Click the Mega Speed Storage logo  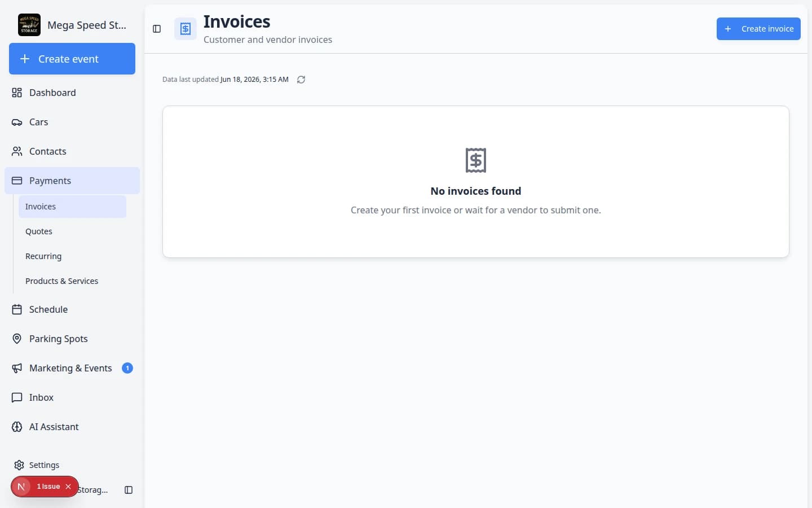(29, 25)
